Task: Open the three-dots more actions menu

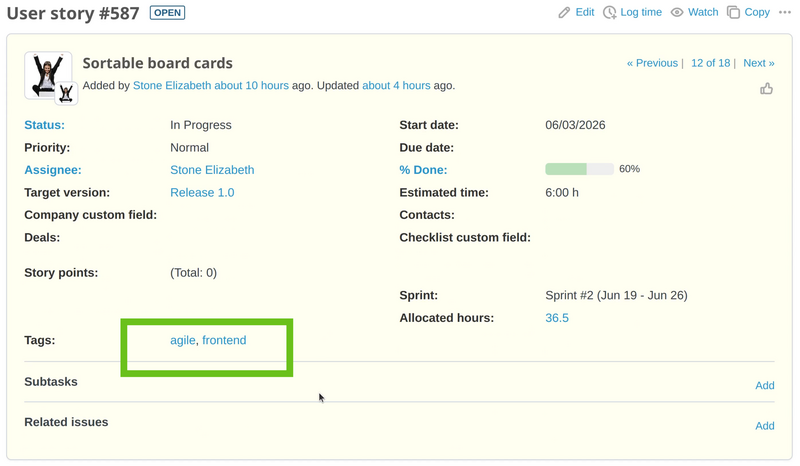Action: [x=785, y=12]
